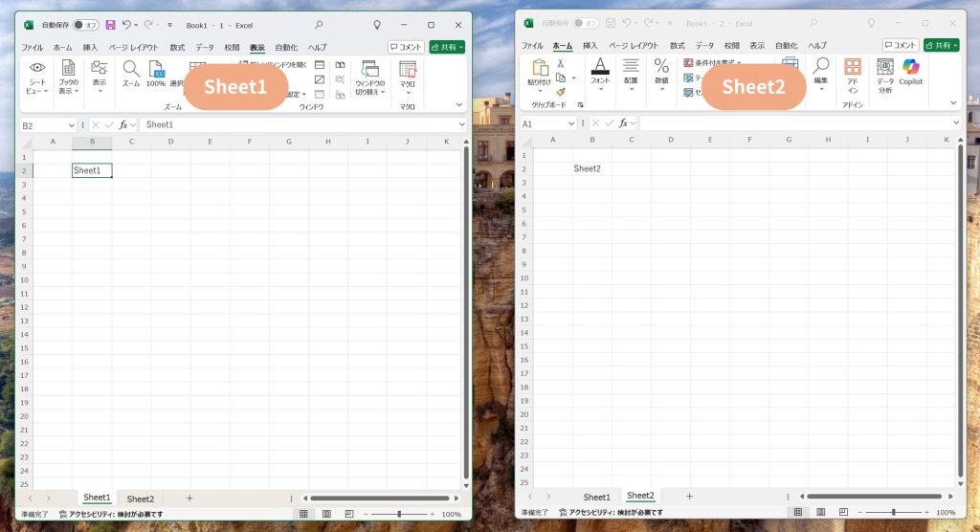Screen dimensions: 980x532
Task: Open the 数式 tab in left window
Action: click(177, 47)
